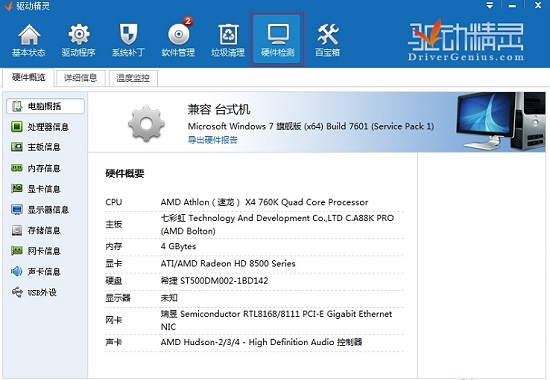Click the 电脑概括 clipboard icon

16,106
